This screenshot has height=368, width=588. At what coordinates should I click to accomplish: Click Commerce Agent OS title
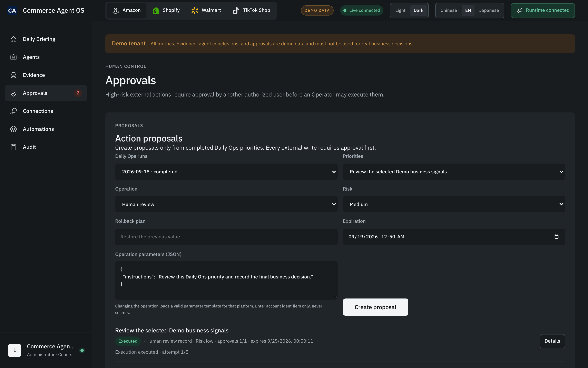(53, 10)
